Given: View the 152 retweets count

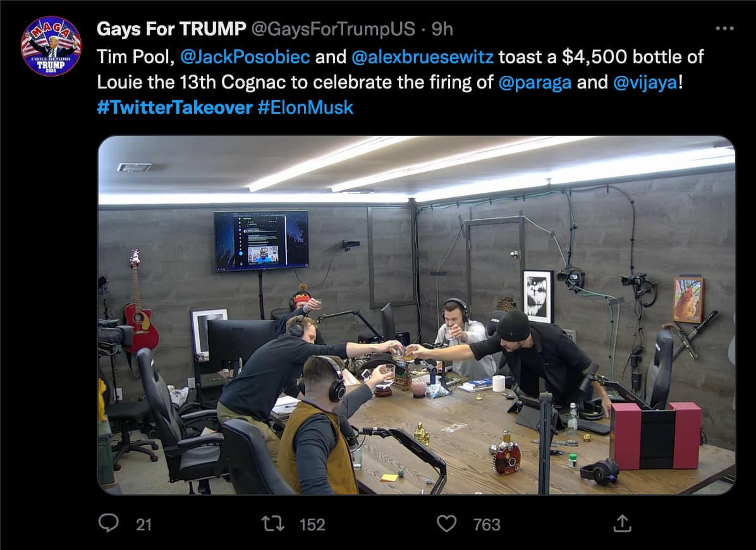Looking at the screenshot, I should 312,525.
